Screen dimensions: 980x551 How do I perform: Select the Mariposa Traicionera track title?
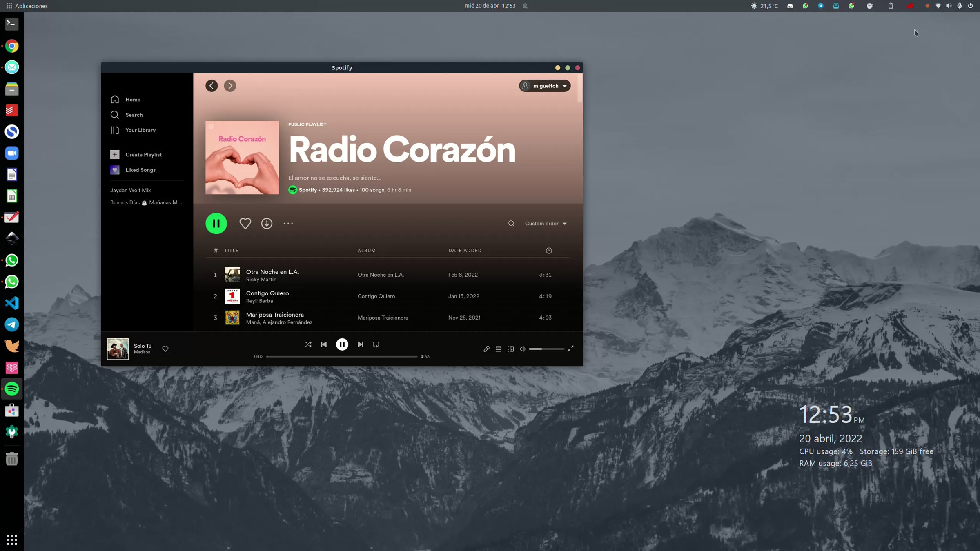pyautogui.click(x=275, y=315)
